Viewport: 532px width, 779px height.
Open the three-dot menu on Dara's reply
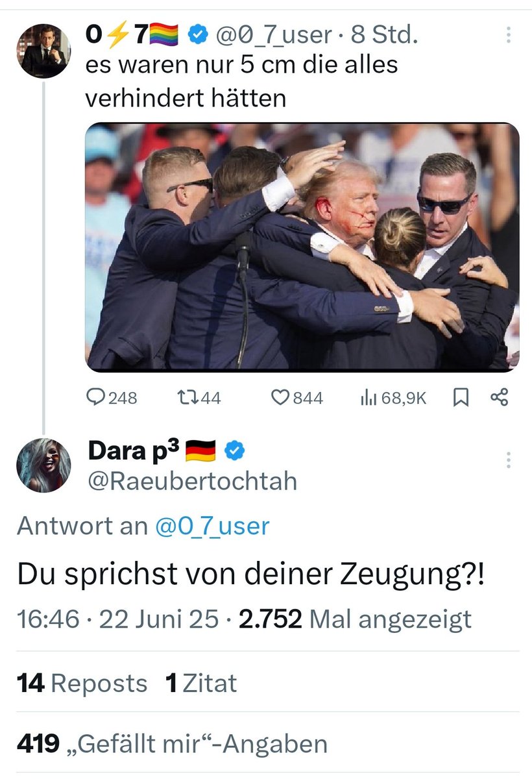(x=508, y=460)
